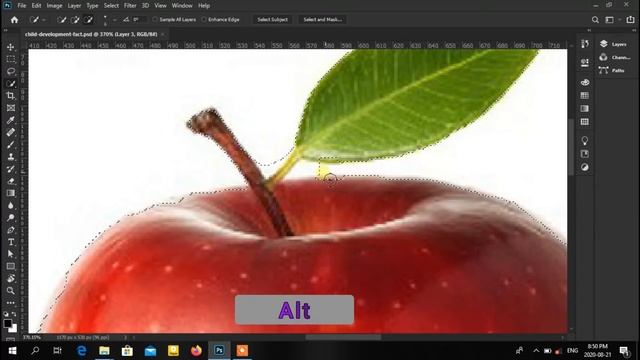
Task: Select the Gradient tool
Action: tap(11, 193)
